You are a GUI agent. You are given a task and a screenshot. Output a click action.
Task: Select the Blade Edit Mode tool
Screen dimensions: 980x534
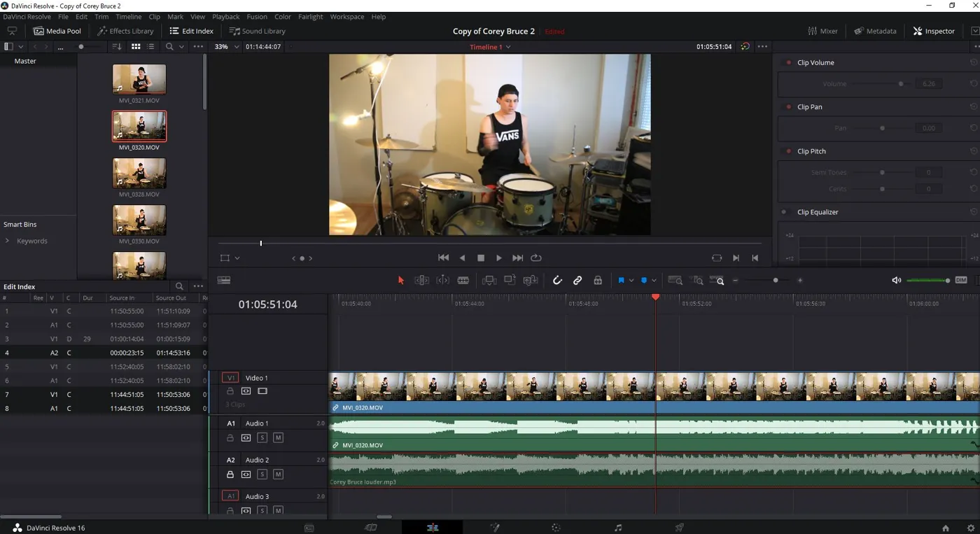(x=463, y=280)
